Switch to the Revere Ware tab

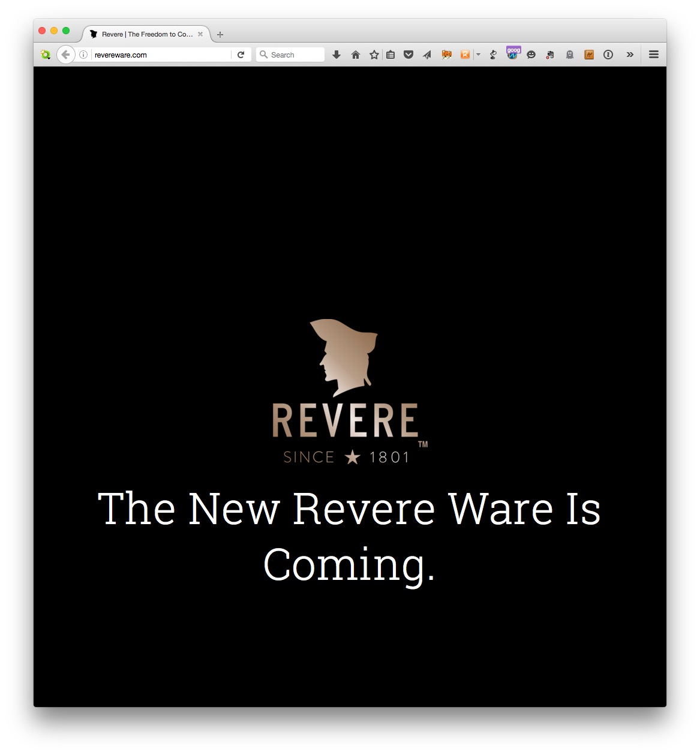(144, 34)
